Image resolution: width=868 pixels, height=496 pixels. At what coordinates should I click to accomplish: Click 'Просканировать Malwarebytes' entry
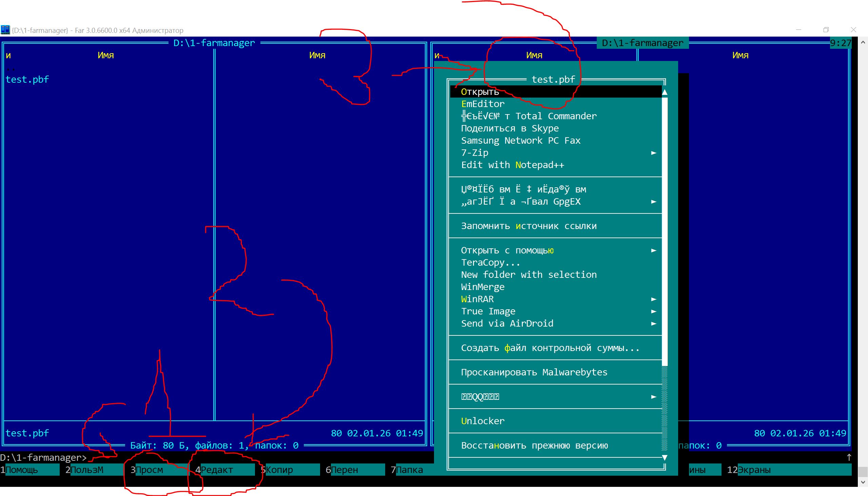pos(534,372)
